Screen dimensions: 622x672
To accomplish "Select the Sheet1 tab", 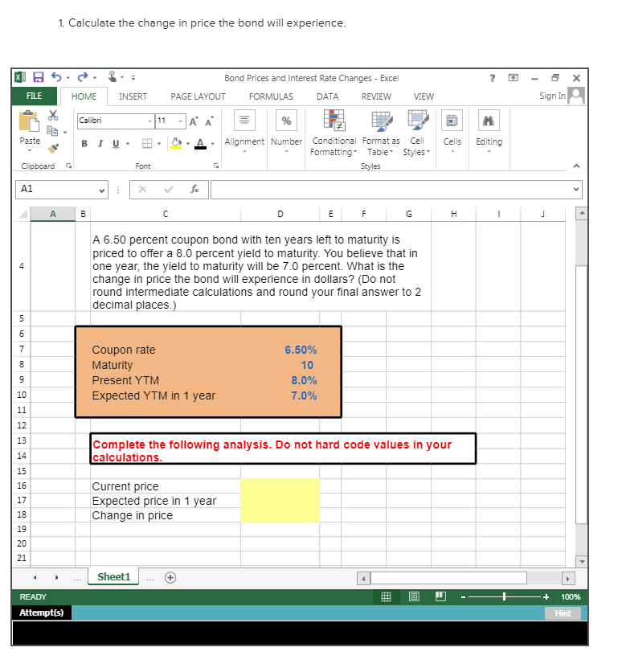I will [x=113, y=577].
